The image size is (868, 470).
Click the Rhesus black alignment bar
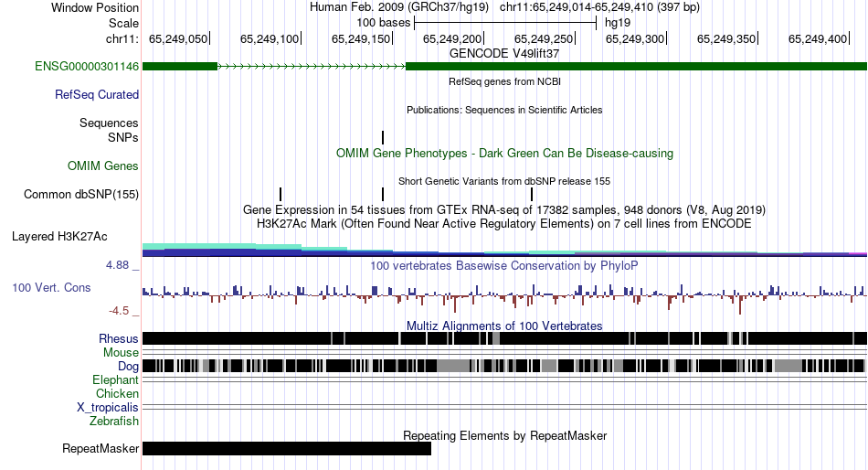pyautogui.click(x=504, y=338)
